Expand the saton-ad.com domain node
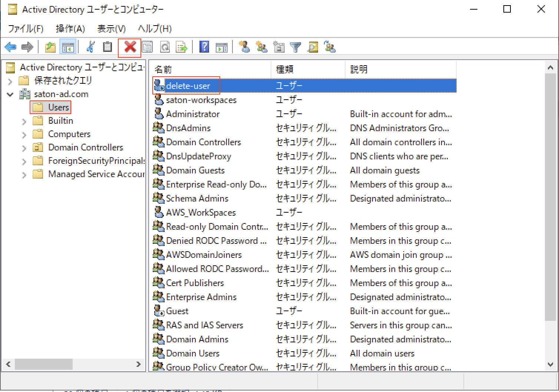The height and width of the screenshot is (392, 559). click(x=10, y=94)
